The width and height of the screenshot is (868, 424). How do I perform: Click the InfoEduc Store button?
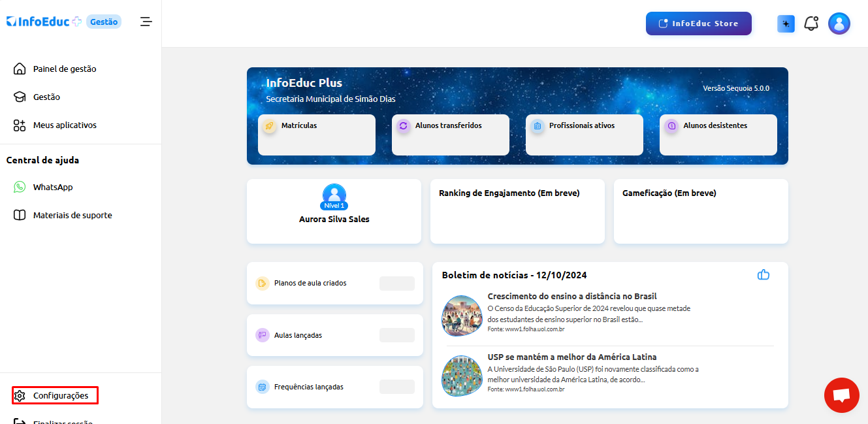point(699,24)
